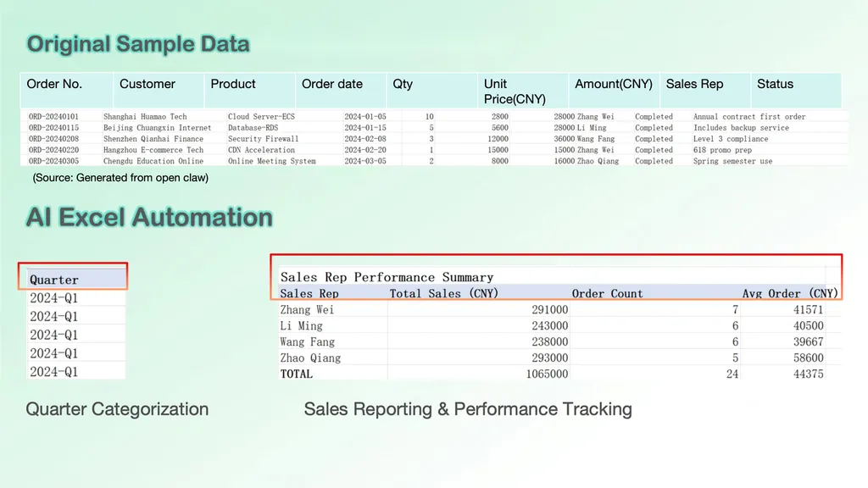Click the "Original Sample Data" heading
This screenshot has width=868, height=488.
(x=138, y=44)
